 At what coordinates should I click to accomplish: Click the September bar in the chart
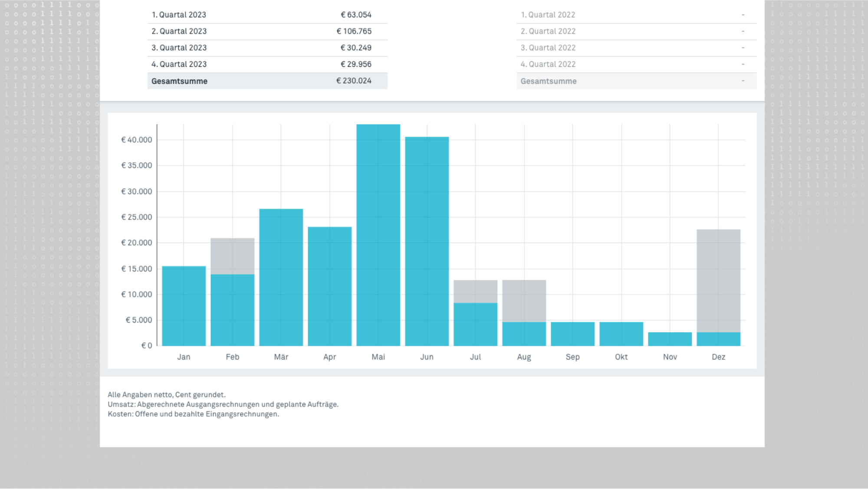coord(573,334)
